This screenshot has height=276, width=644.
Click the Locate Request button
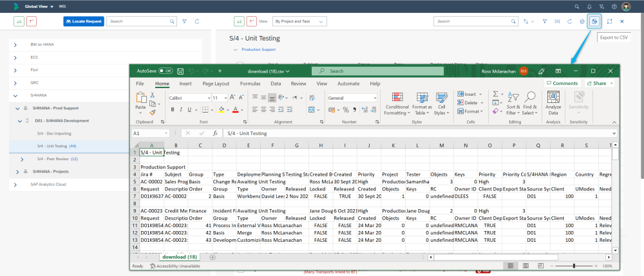[83, 21]
